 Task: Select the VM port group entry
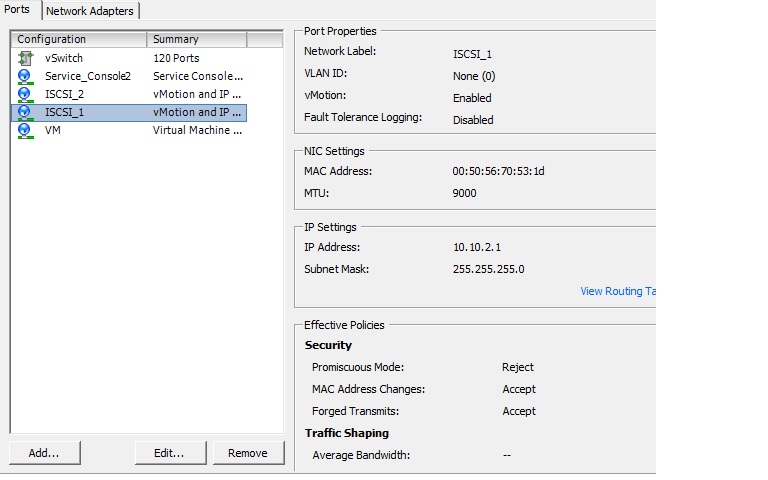pos(53,131)
